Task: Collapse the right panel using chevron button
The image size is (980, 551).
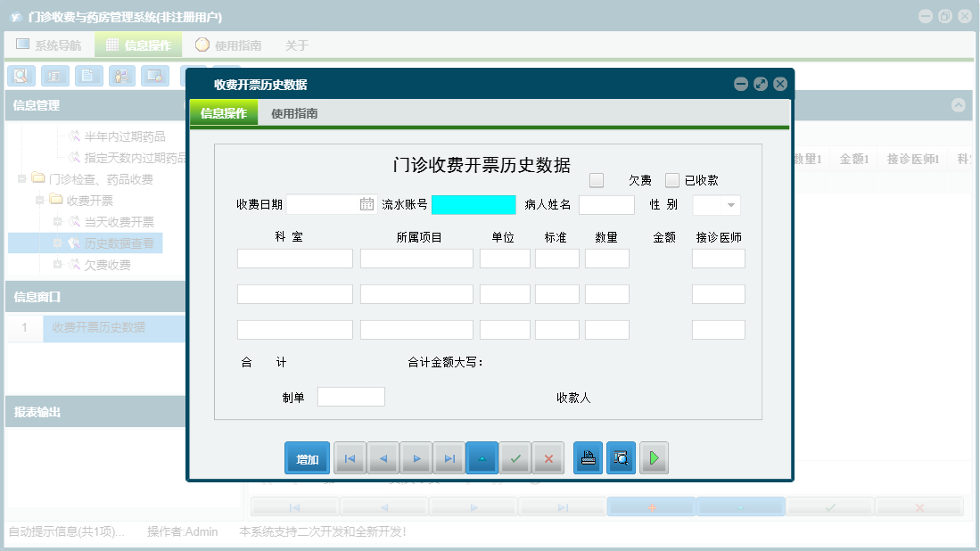Action: click(x=958, y=105)
